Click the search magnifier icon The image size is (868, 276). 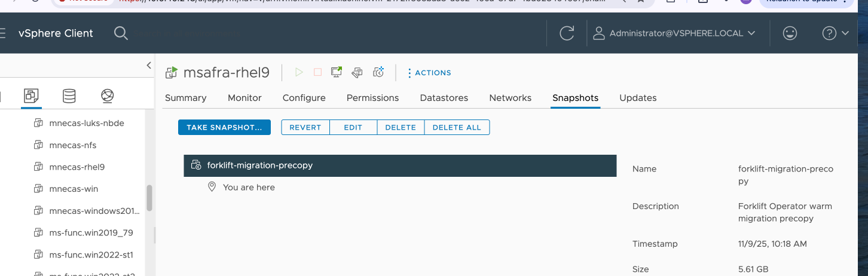click(121, 33)
